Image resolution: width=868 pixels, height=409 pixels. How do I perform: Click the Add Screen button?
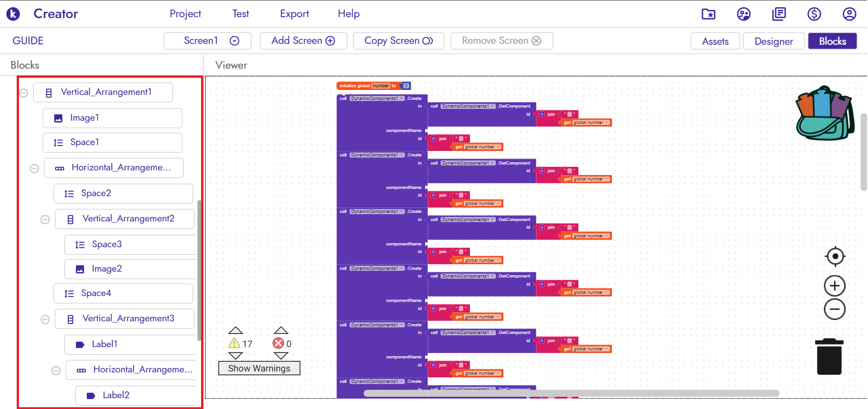tap(303, 41)
